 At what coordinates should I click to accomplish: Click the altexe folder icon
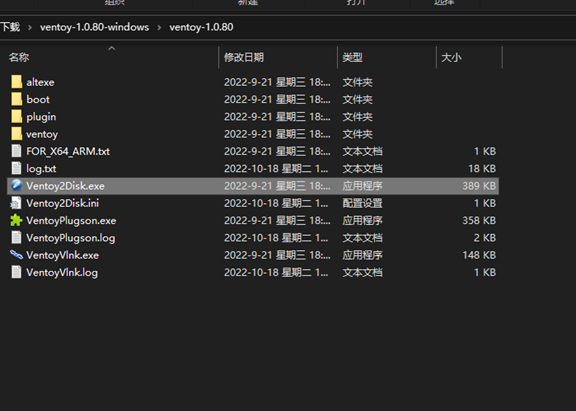point(17,82)
